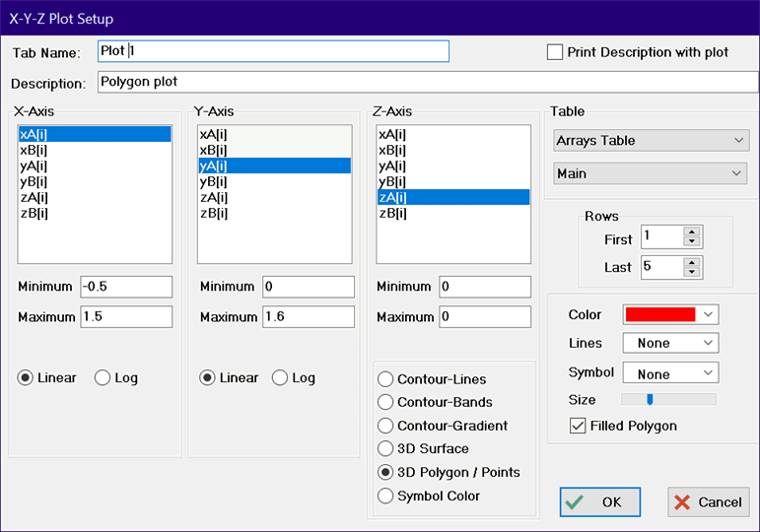760x532 pixels.
Task: Click the OK button with green checkmark
Action: click(x=599, y=502)
